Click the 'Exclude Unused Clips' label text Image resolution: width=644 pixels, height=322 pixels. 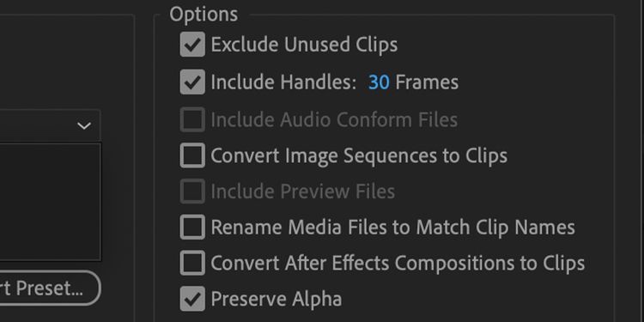(x=304, y=45)
